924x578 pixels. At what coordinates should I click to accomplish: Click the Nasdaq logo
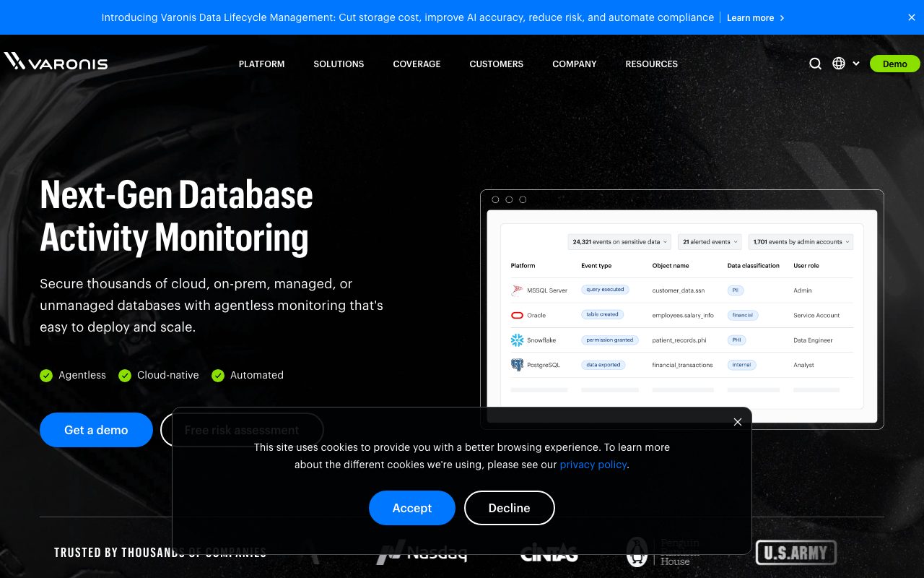[422, 553]
